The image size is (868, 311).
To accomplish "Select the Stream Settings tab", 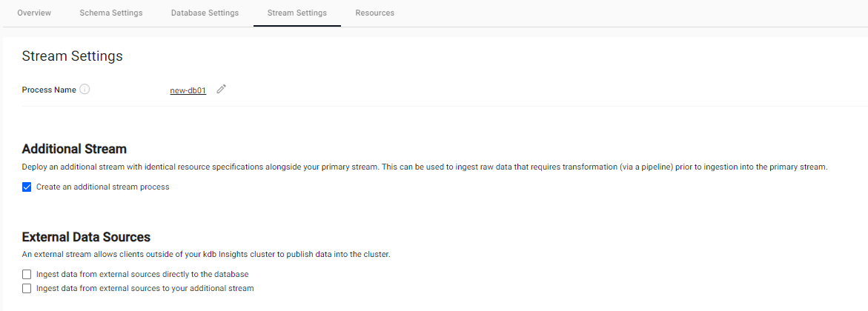I will click(x=296, y=13).
